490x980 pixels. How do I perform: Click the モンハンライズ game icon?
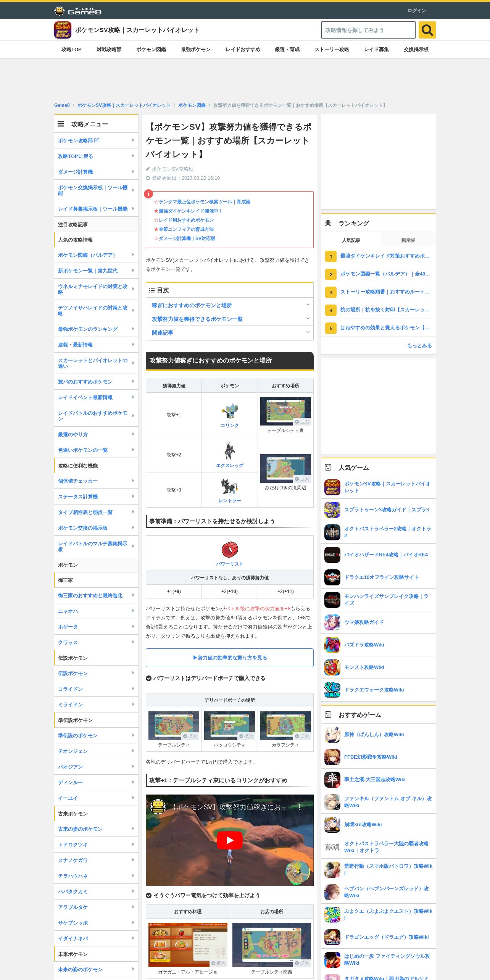(x=332, y=600)
